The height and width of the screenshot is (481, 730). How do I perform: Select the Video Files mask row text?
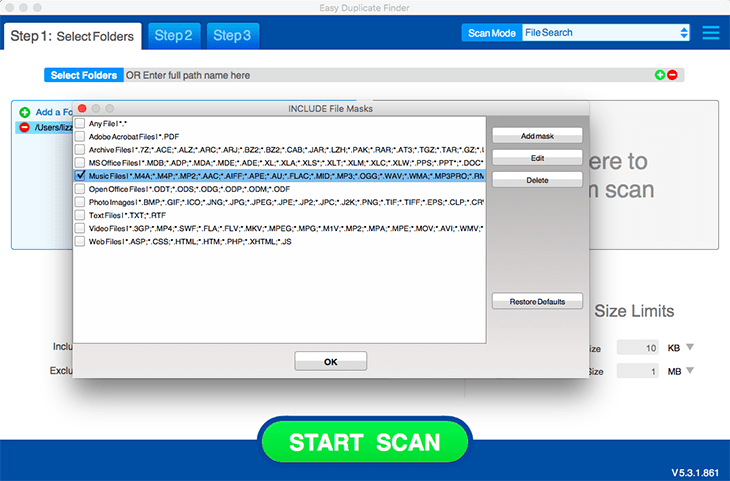[286, 228]
